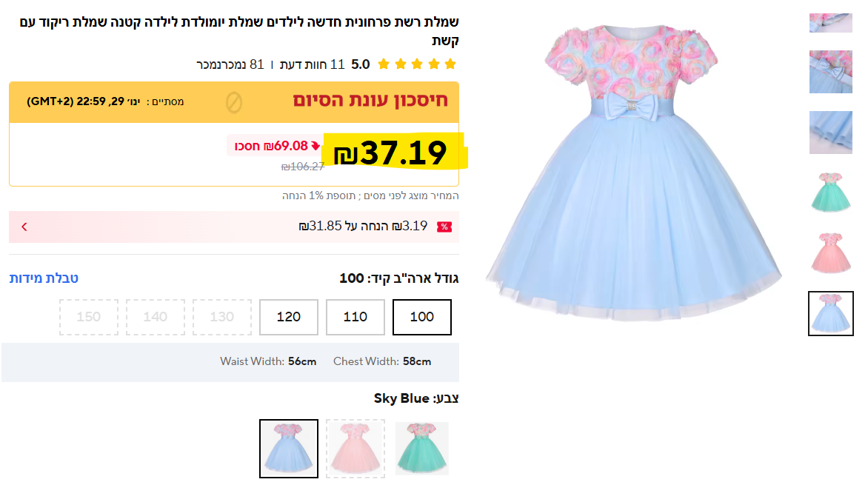View the pink dress thumbnail in gallery
868x485 pixels.
(830, 253)
